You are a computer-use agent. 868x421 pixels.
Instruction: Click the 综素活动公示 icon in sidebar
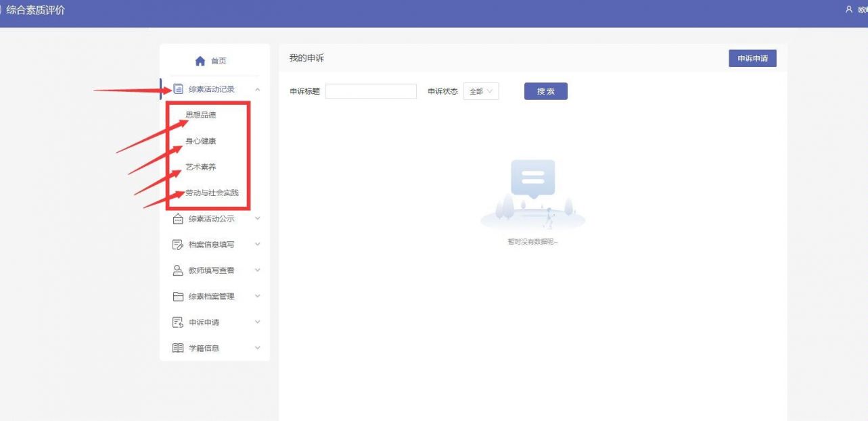[177, 218]
